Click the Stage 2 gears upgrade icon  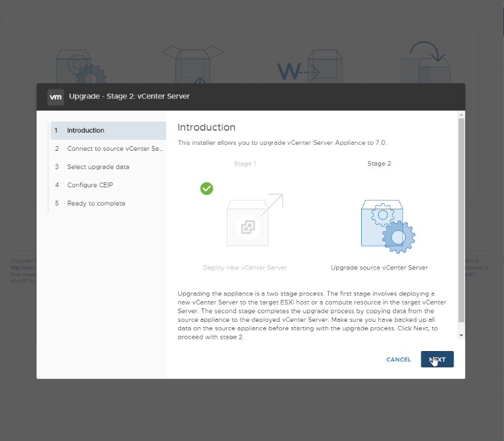tap(388, 226)
